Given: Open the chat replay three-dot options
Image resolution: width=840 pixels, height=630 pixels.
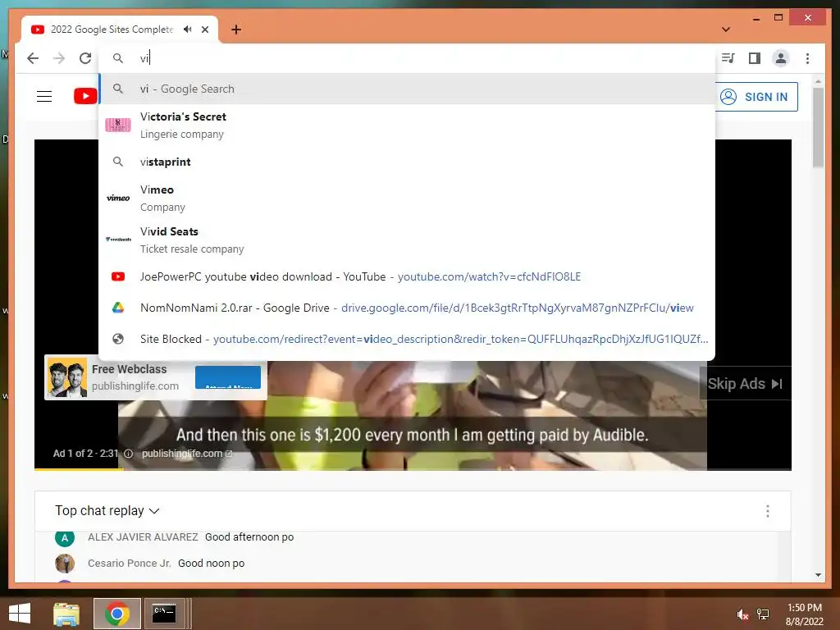Looking at the screenshot, I should [x=768, y=511].
